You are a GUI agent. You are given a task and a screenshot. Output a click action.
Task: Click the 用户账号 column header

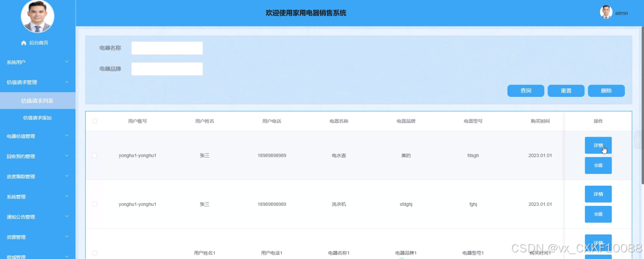click(138, 121)
